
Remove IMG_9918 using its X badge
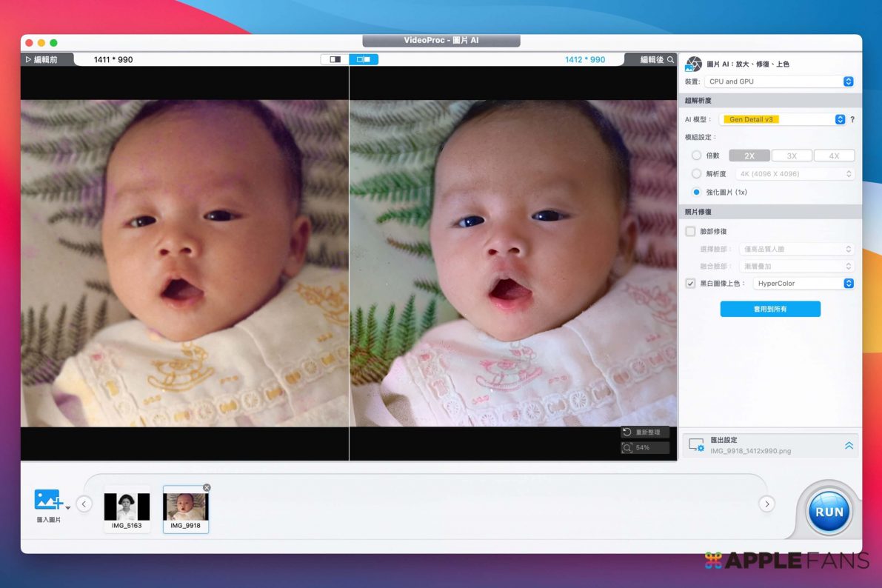click(x=207, y=487)
